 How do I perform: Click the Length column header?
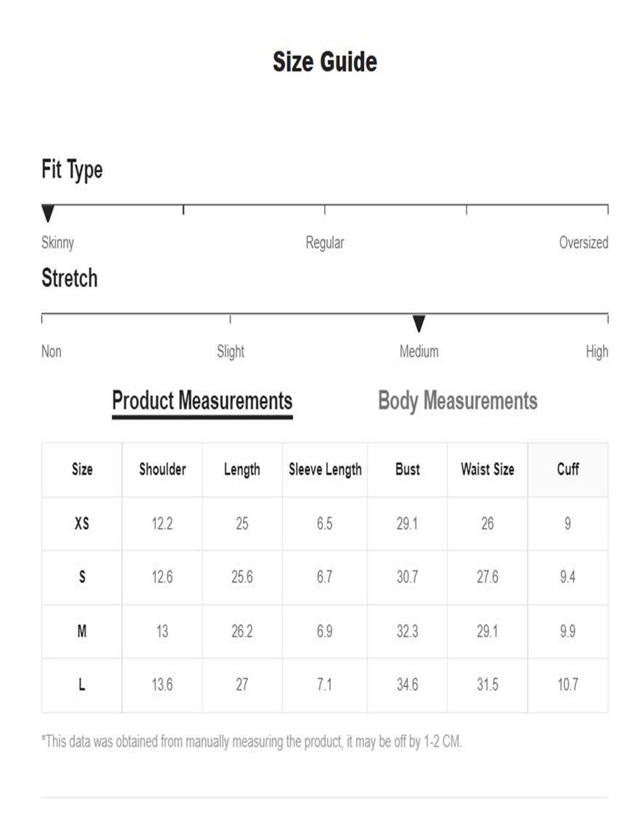pyautogui.click(x=242, y=469)
